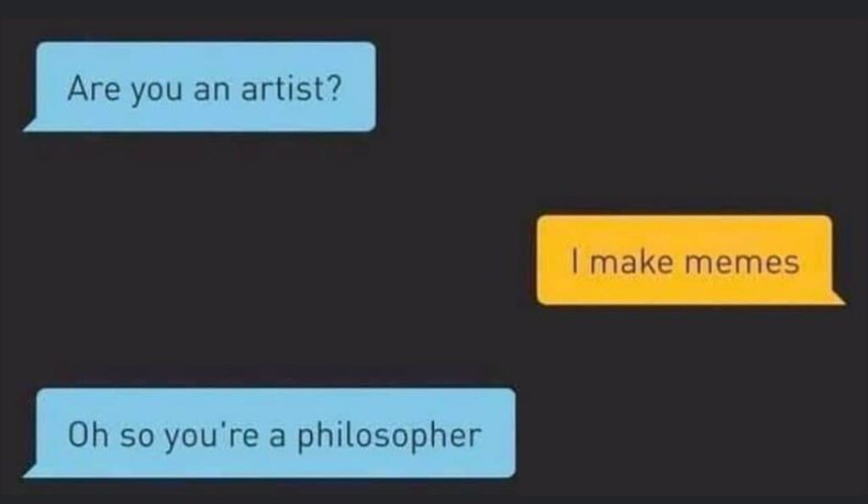The width and height of the screenshot is (868, 504).
Task: Click the letter "I" in yellow bubble
Action: coord(576,261)
